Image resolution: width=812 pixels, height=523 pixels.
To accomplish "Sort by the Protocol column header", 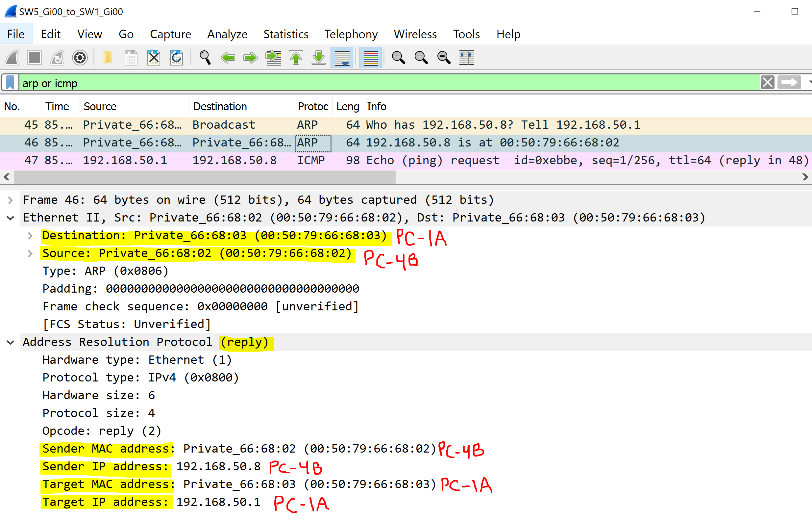I will pos(313,107).
